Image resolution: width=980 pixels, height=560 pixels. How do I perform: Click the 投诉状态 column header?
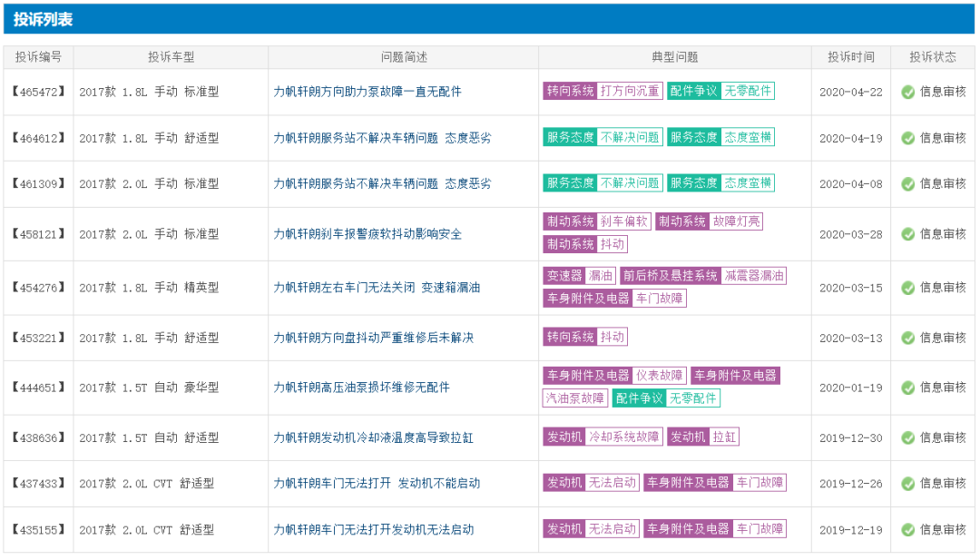(x=933, y=57)
